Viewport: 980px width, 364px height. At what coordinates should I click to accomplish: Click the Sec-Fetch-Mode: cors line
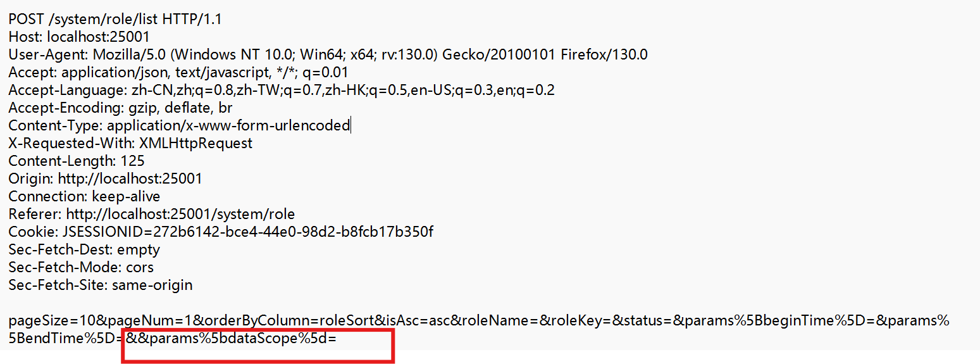(81, 268)
